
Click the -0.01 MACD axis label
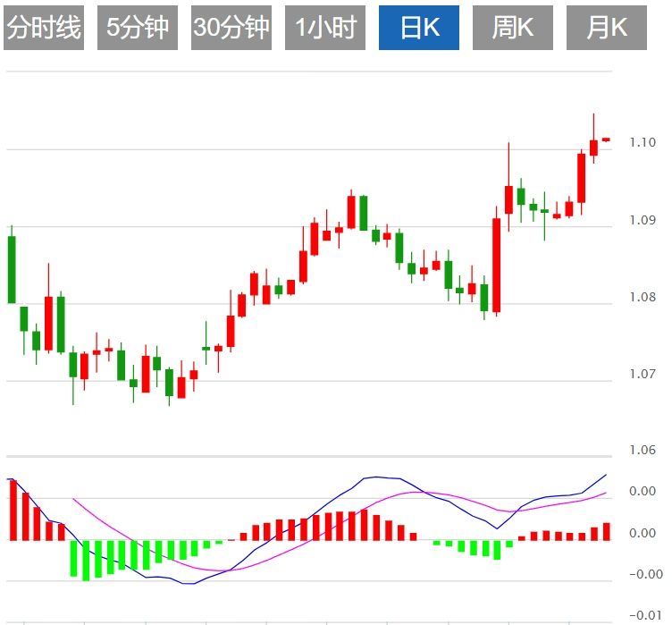pyautogui.click(x=646, y=614)
